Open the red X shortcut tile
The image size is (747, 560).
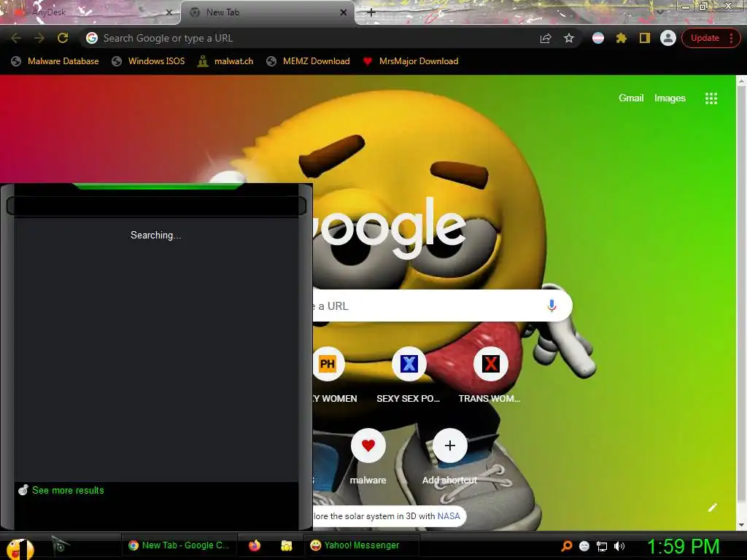[490, 364]
